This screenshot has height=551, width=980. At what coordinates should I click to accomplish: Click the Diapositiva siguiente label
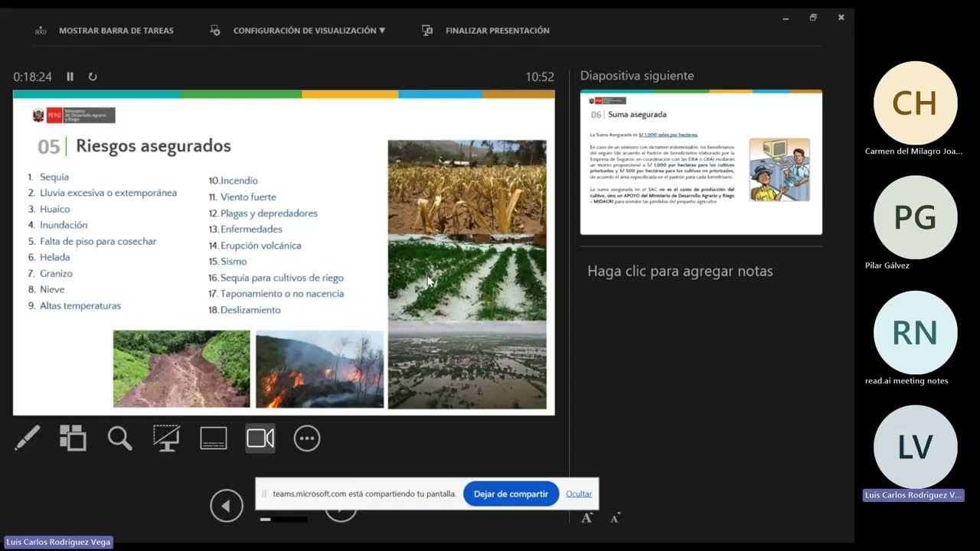tap(637, 76)
